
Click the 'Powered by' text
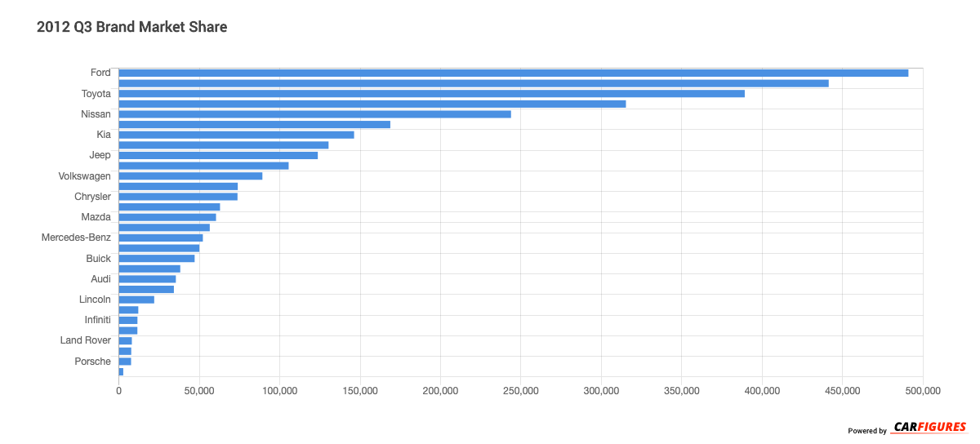867,431
